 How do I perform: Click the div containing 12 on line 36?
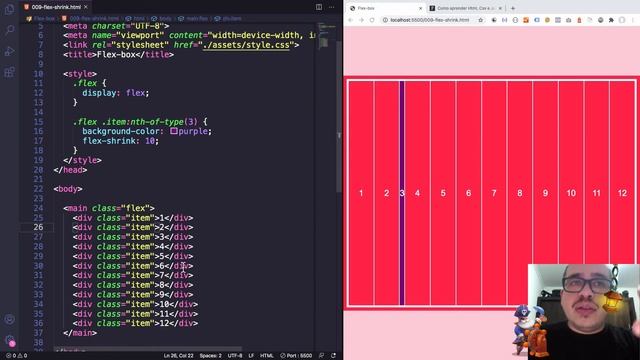[x=136, y=323]
